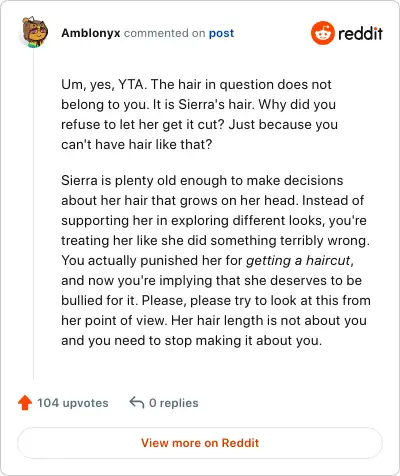Click the paragraph starting 'Sierra is plenty old'

click(x=216, y=260)
